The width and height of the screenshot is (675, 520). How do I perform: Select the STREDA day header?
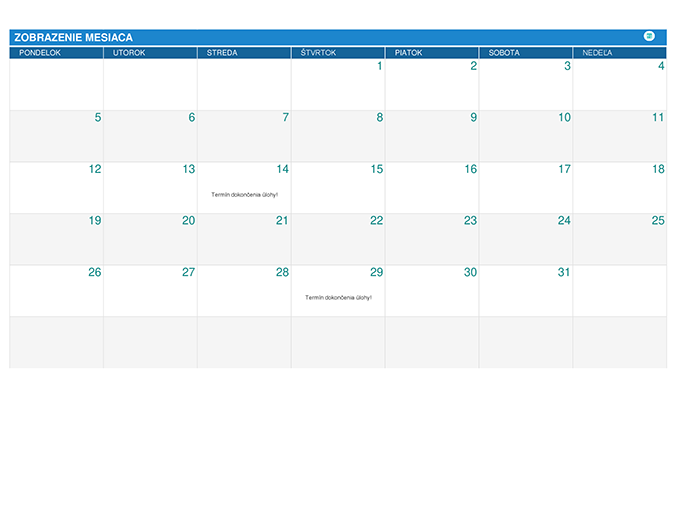coord(222,52)
